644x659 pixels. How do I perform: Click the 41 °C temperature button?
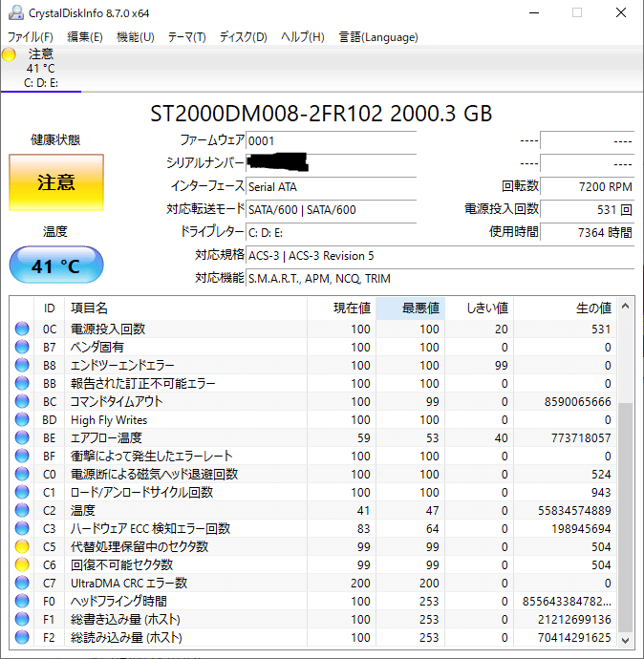(x=56, y=266)
